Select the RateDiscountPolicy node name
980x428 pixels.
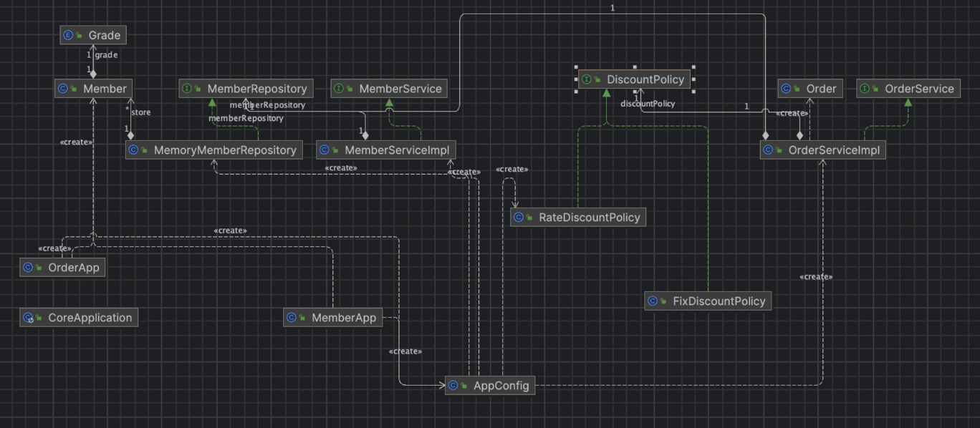[x=590, y=218]
